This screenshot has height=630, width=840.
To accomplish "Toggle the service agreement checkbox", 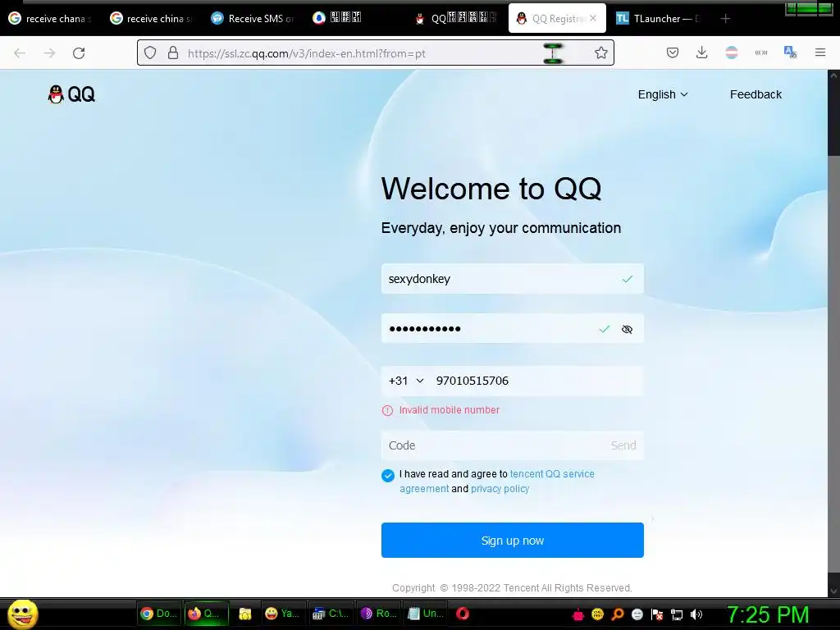I will click(388, 475).
